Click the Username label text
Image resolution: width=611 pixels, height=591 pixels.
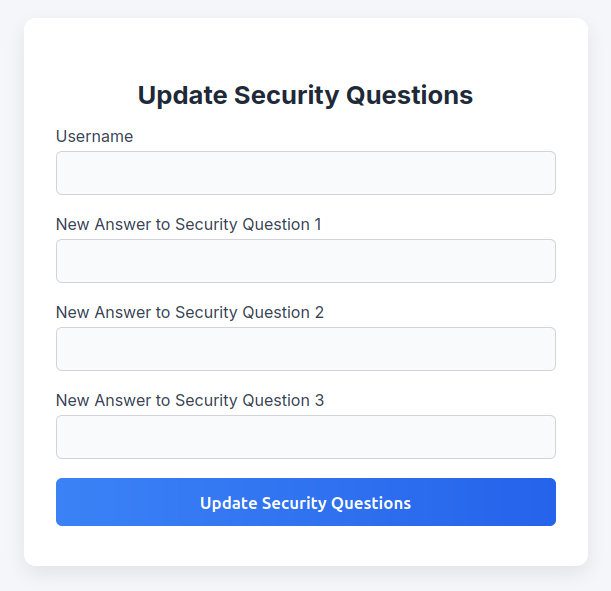pyautogui.click(x=94, y=136)
